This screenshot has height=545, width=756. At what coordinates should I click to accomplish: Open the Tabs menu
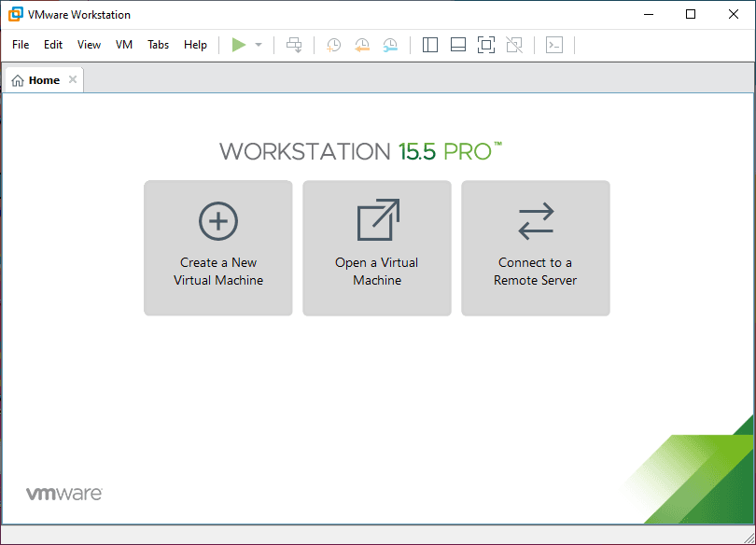159,45
